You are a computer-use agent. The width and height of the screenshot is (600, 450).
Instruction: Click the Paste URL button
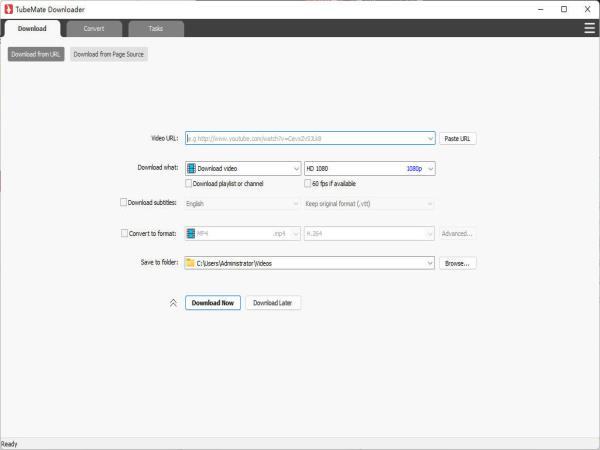457,139
